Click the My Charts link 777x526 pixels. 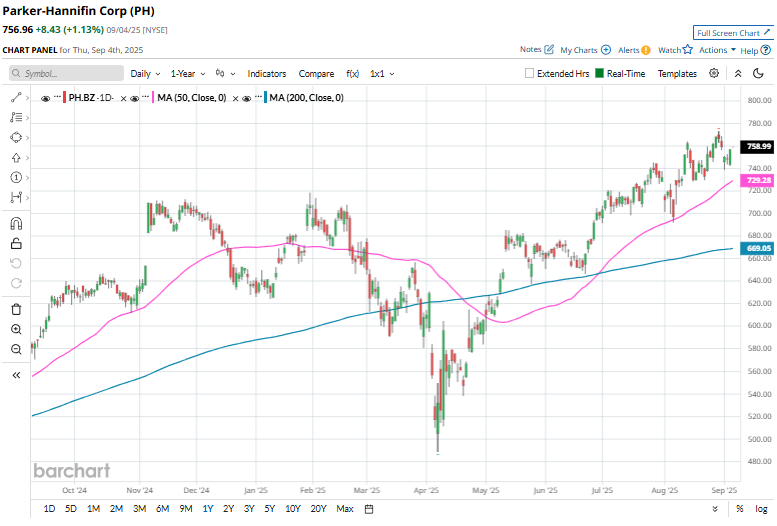[x=578, y=50]
